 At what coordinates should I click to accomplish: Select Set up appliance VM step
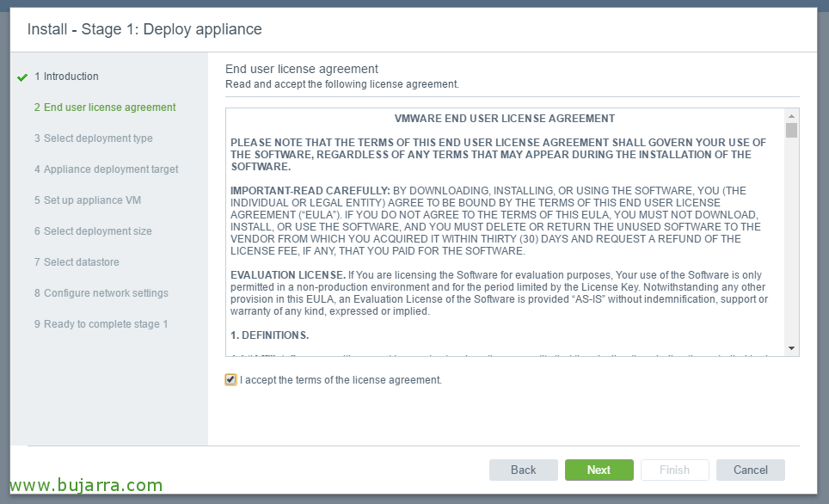[x=88, y=200]
